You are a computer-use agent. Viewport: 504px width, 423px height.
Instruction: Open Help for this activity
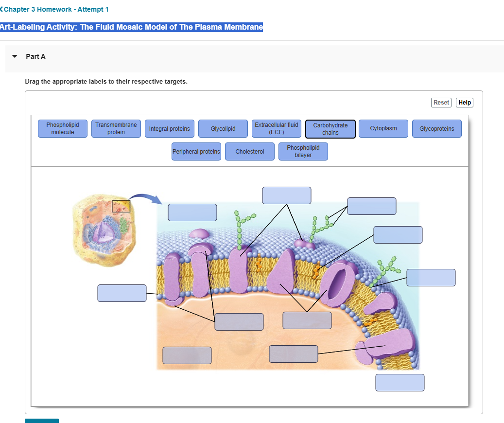[x=464, y=102]
